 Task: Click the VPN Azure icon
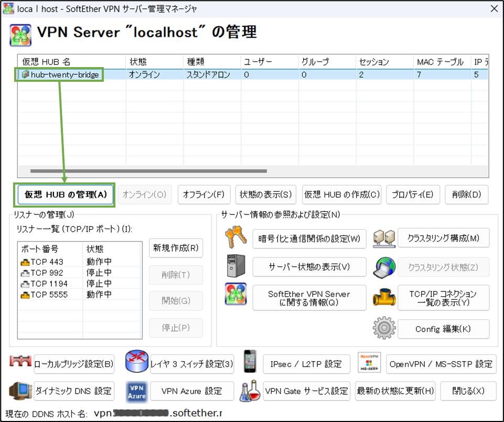(136, 391)
